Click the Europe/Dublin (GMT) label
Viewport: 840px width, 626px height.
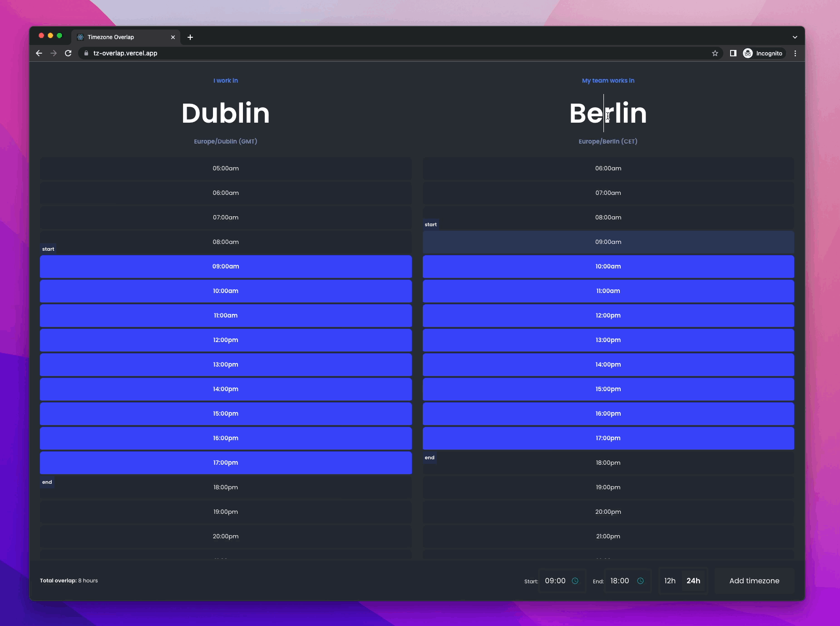[x=226, y=141]
